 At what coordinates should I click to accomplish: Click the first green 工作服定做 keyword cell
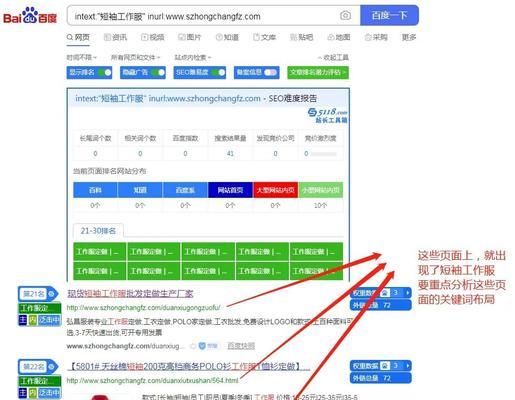(x=99, y=252)
